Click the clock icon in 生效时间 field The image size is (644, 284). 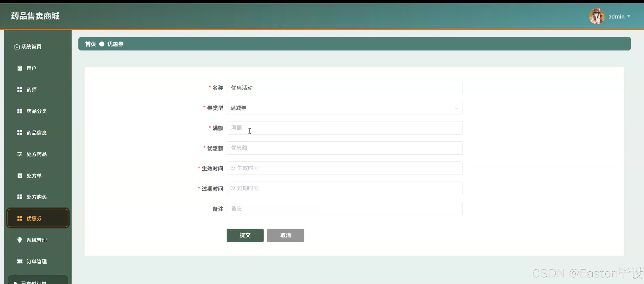(x=232, y=168)
